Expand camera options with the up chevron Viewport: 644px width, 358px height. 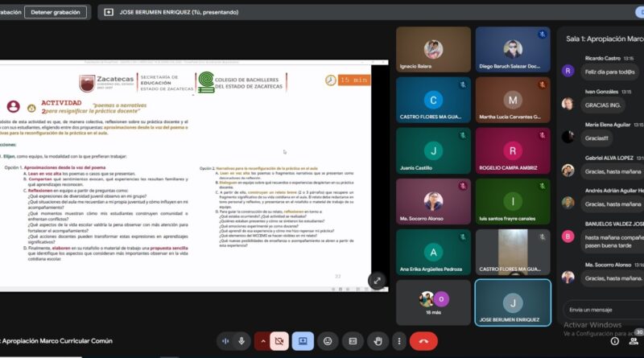coord(262,341)
